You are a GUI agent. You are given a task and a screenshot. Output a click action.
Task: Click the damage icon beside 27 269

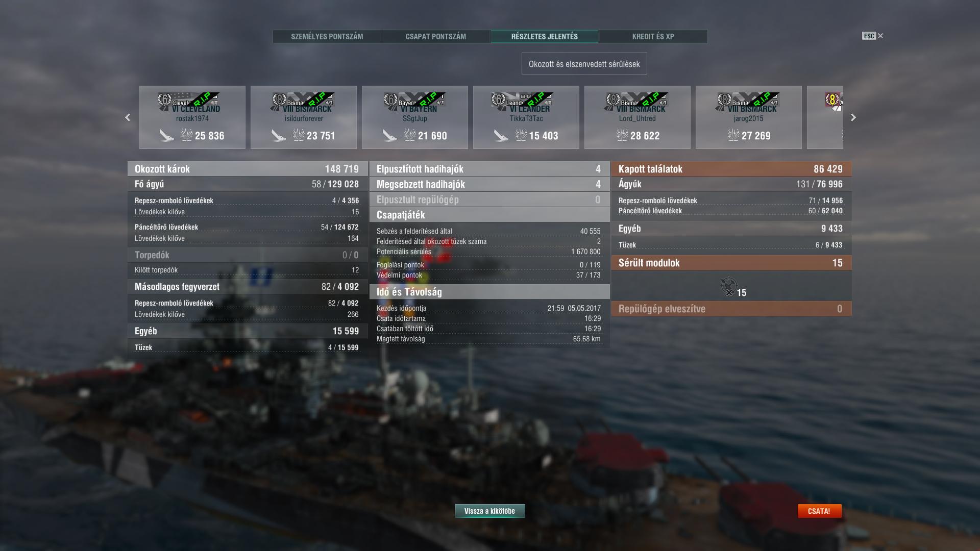733,135
